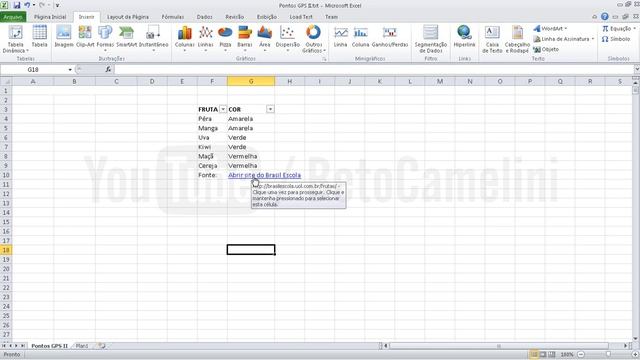Select column G header
This screenshot has width=640, height=360.
tap(251, 81)
